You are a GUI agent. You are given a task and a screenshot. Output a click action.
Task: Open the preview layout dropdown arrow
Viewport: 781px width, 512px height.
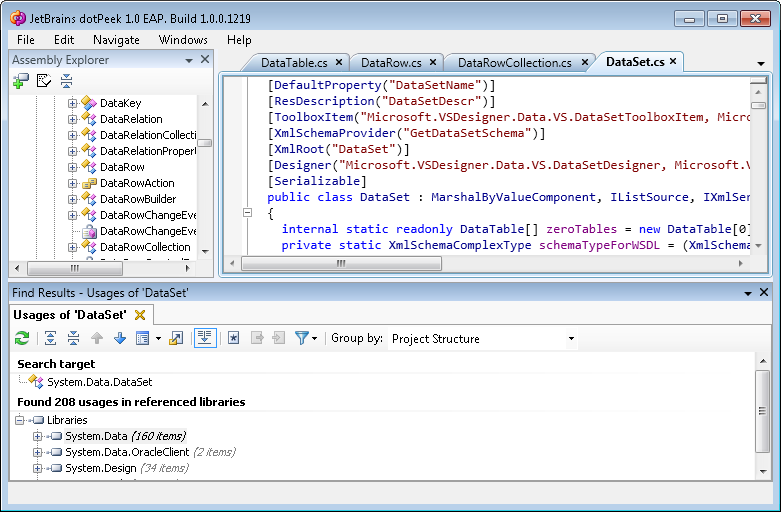158,339
